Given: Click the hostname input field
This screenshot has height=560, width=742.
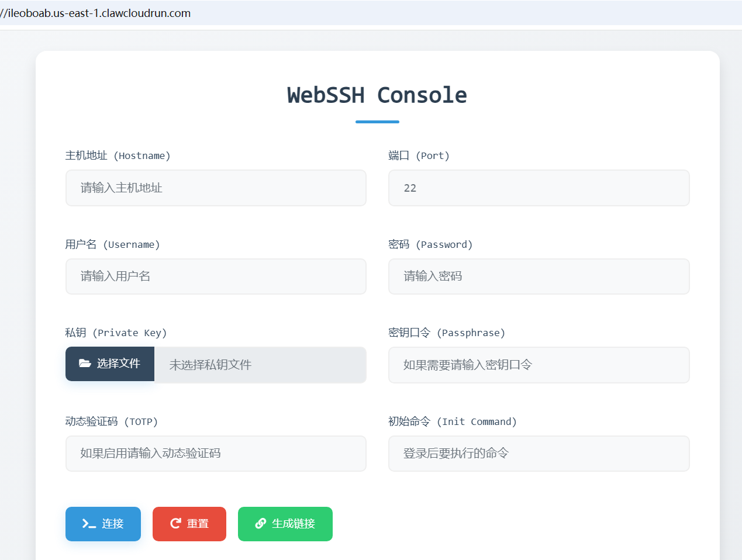Looking at the screenshot, I should [216, 188].
